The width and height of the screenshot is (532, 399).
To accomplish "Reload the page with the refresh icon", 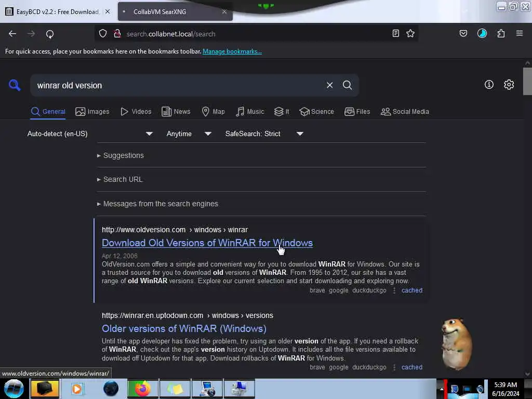I will (x=50, y=34).
